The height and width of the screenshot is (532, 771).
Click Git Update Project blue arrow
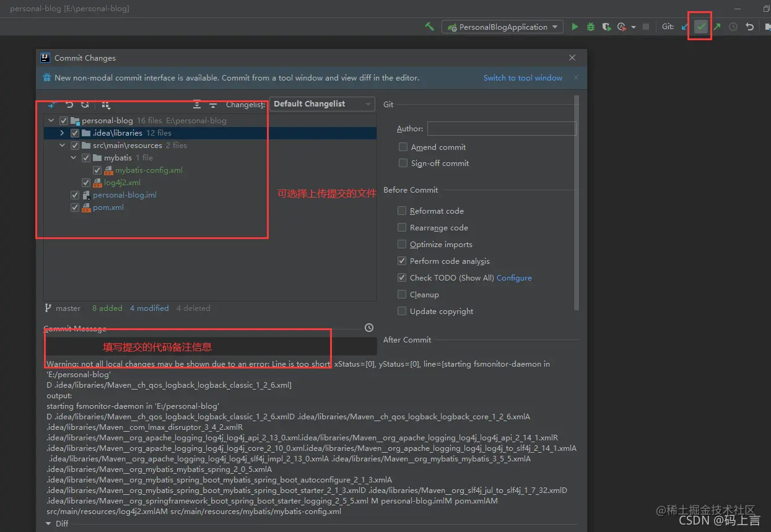685,27
